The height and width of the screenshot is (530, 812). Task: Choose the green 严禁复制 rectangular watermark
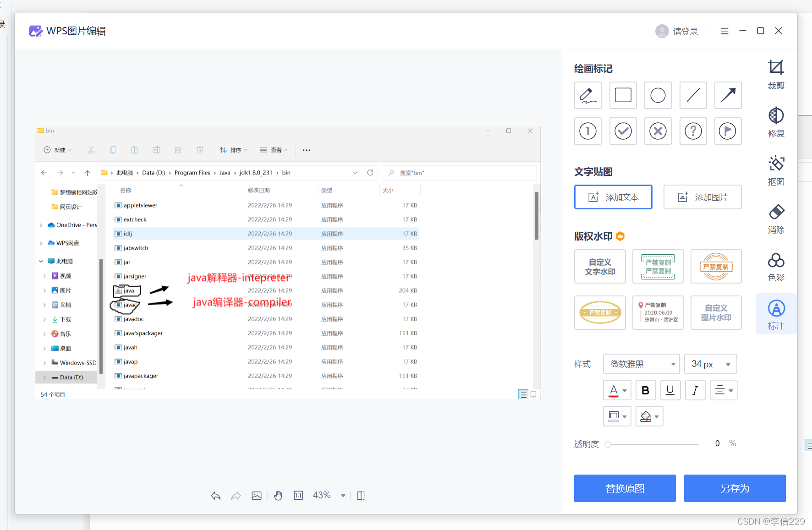(x=658, y=267)
